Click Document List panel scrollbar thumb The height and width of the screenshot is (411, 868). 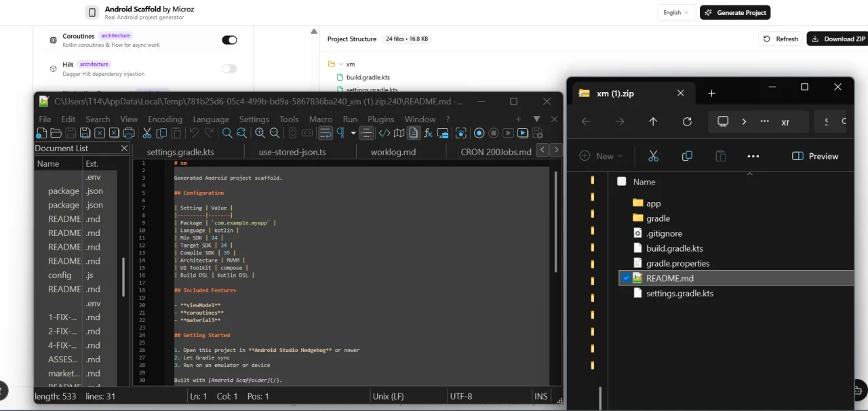[x=123, y=277]
